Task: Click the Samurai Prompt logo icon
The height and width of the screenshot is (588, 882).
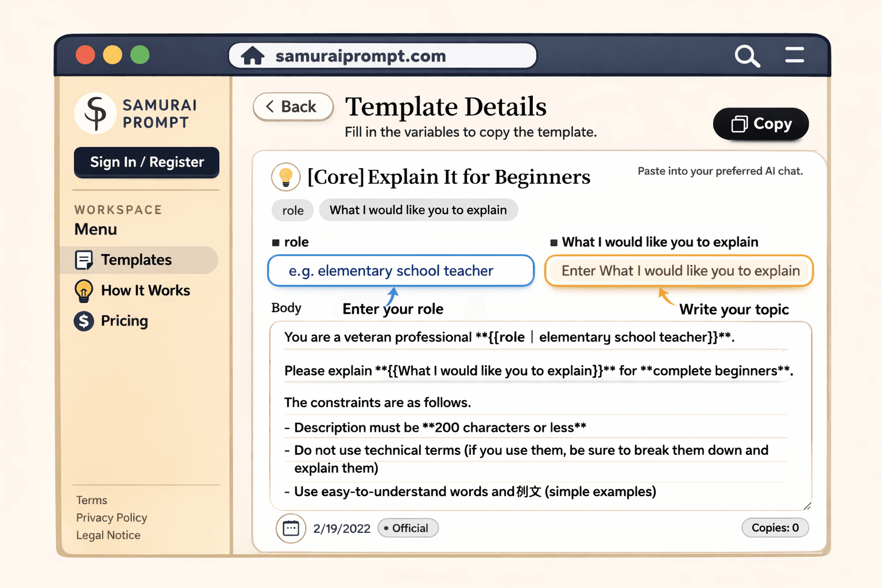Action: 95,113
